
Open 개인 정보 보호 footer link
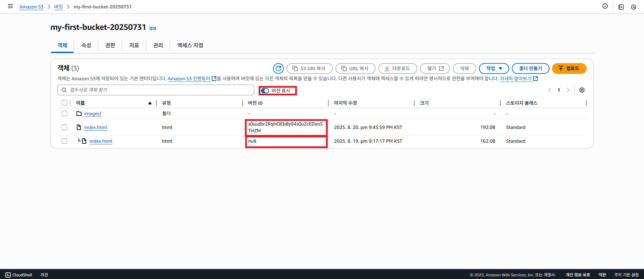(x=578, y=275)
